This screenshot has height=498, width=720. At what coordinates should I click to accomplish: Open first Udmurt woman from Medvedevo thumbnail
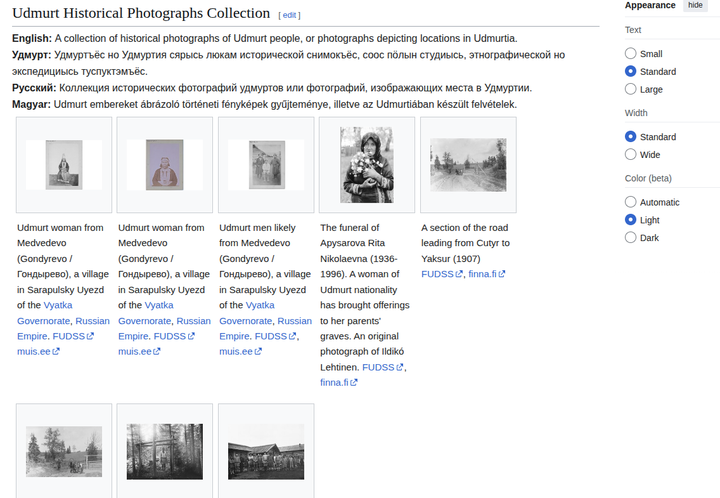click(x=64, y=165)
